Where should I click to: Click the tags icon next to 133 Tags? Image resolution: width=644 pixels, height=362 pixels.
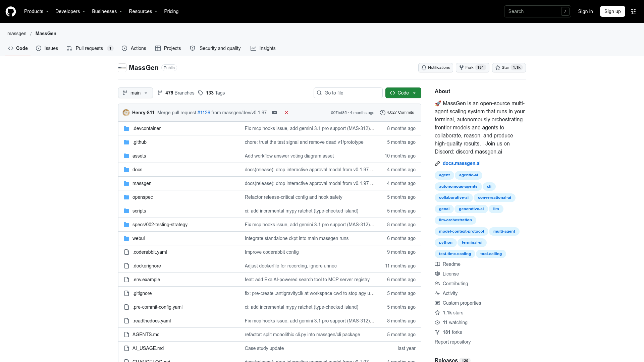[201, 93]
